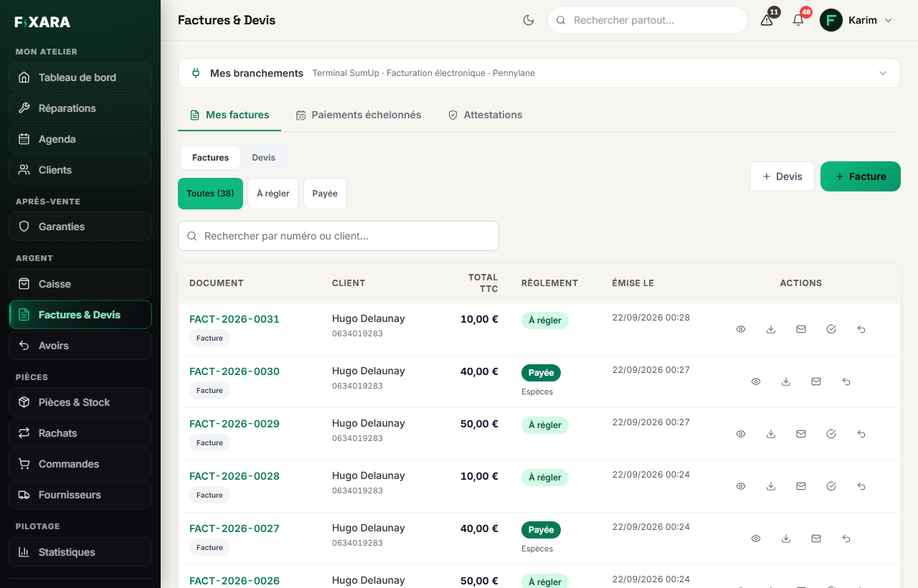Mark FACT-2026-0028 as paid with check icon
The width and height of the screenshot is (918, 588).
coord(831,486)
